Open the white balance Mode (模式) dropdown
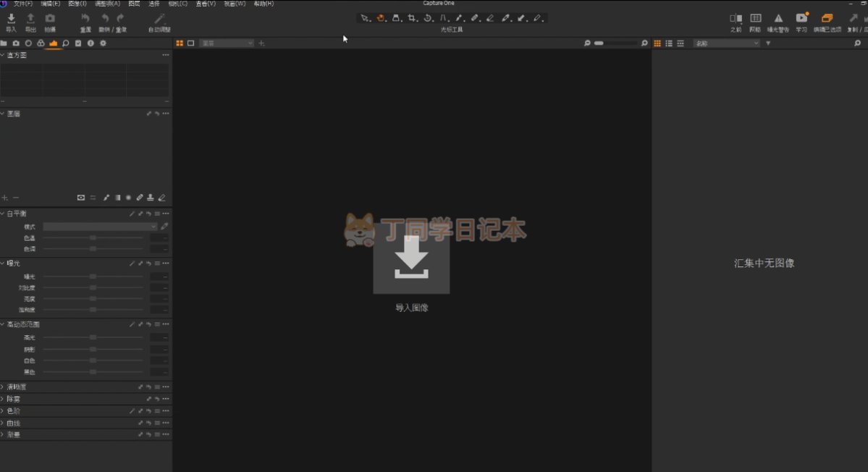Screen dimensions: 868x472 (100, 227)
